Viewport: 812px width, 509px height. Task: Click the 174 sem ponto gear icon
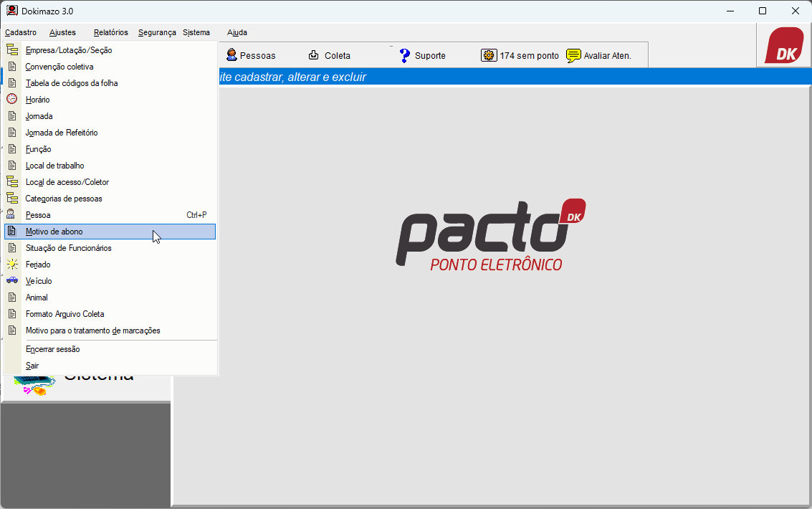coord(489,55)
